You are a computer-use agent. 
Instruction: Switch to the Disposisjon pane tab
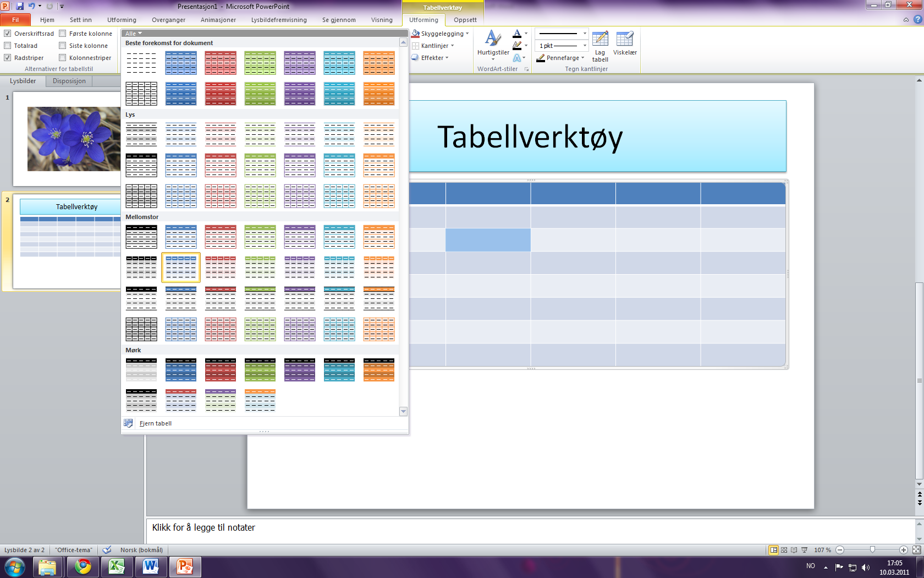pyautogui.click(x=69, y=81)
